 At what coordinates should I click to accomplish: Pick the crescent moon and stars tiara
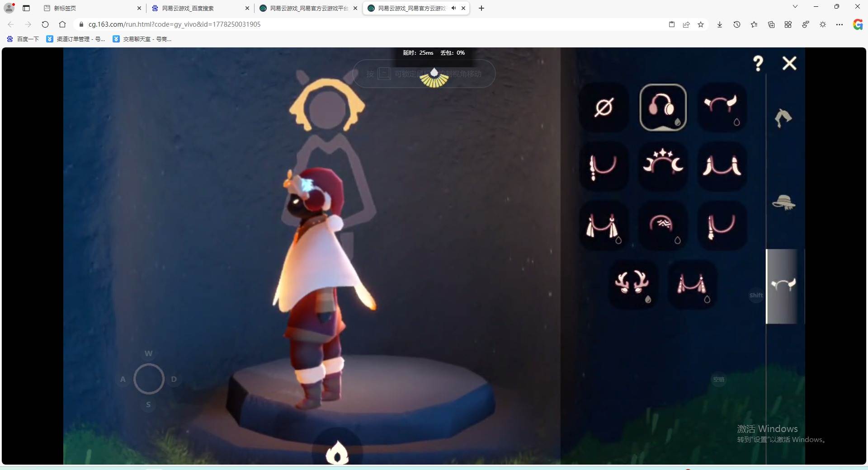(663, 166)
